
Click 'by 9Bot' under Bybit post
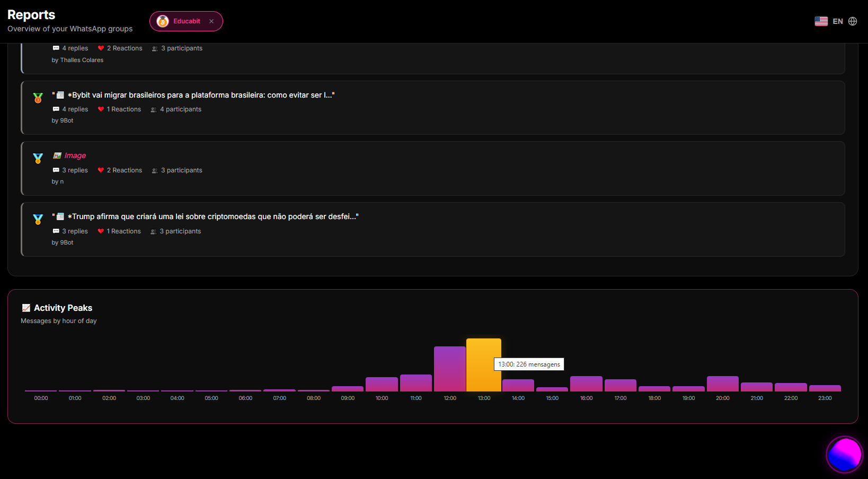tap(63, 120)
